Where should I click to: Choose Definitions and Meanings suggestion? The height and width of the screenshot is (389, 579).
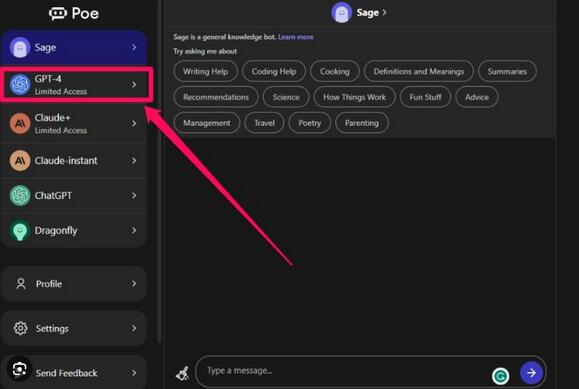(418, 71)
